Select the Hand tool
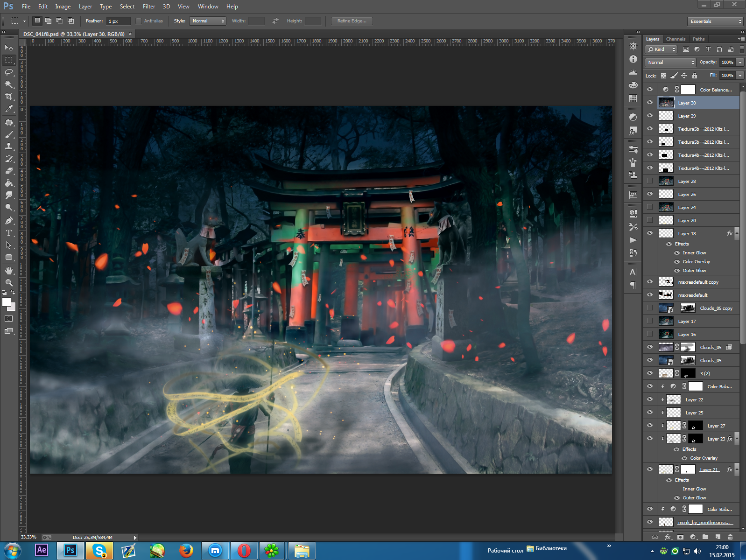 (9, 270)
